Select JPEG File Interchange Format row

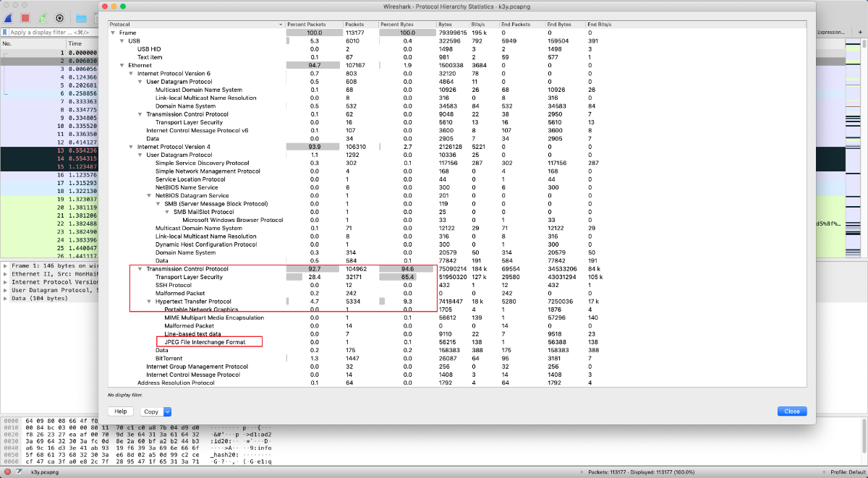457,342
